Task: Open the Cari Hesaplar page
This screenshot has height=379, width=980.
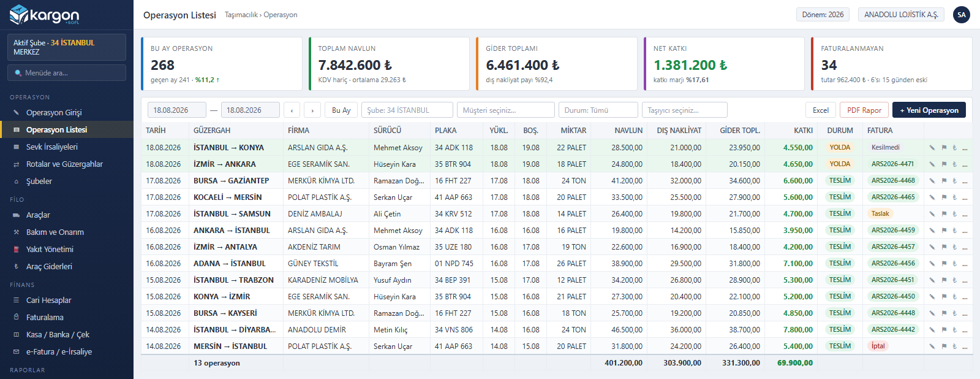Action: tap(67, 301)
